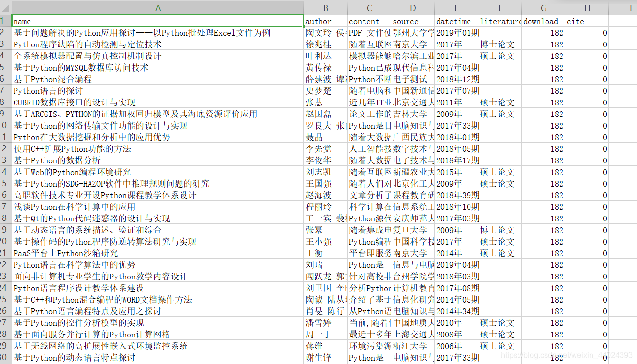
Task: Click the "content" header cell
Action: tap(369, 21)
